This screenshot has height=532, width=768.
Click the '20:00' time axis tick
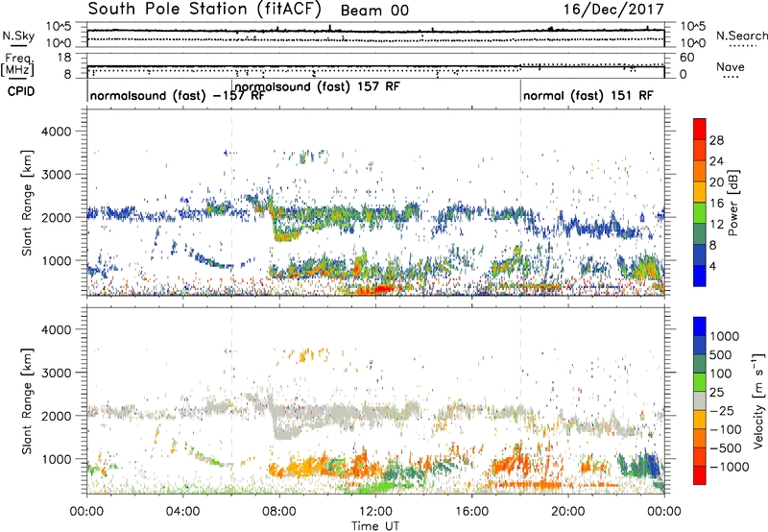(x=568, y=512)
